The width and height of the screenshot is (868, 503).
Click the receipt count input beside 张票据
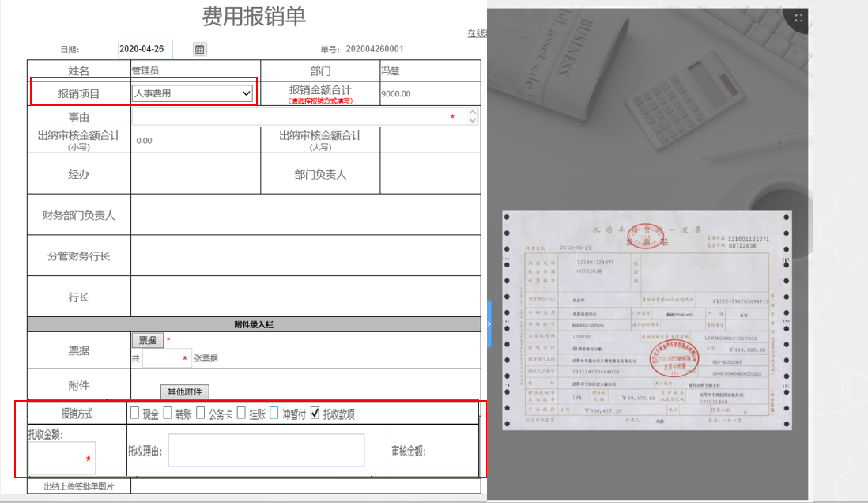click(167, 358)
